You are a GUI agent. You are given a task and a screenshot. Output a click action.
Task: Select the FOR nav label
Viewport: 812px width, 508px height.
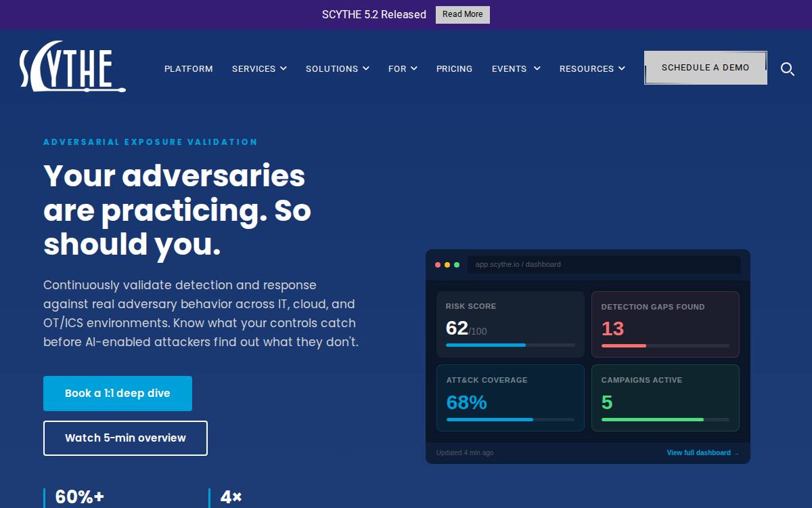[397, 68]
